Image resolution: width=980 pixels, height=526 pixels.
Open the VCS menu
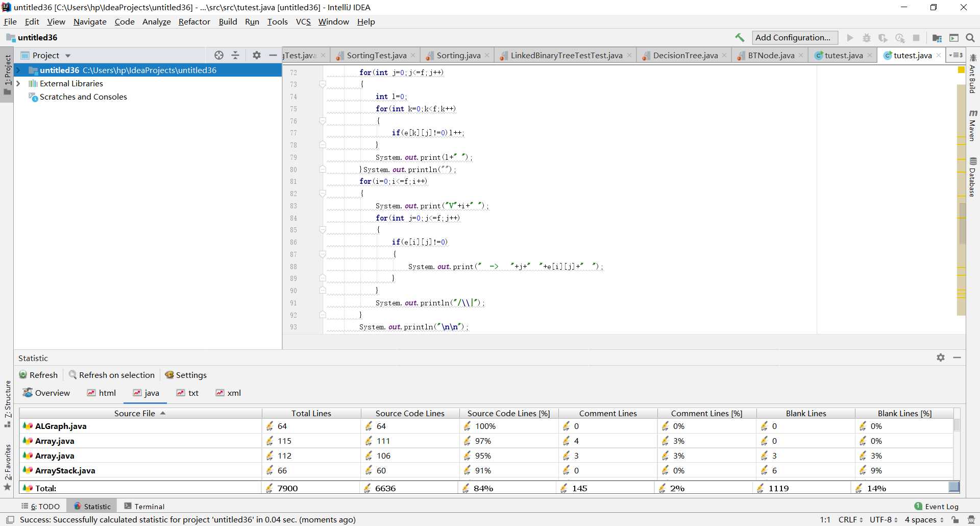coord(303,21)
